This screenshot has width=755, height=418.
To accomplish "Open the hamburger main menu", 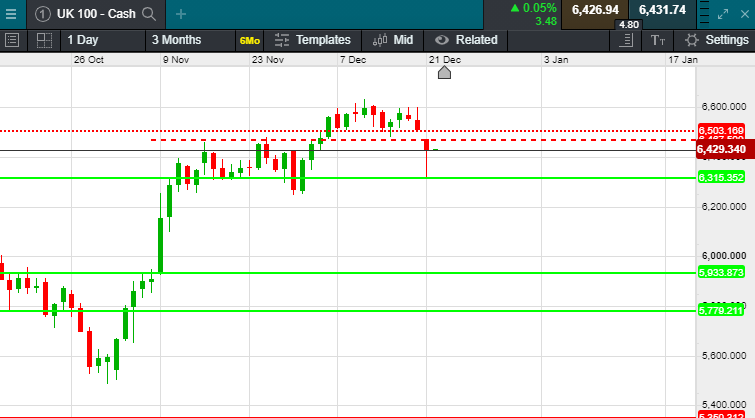I will [11, 14].
